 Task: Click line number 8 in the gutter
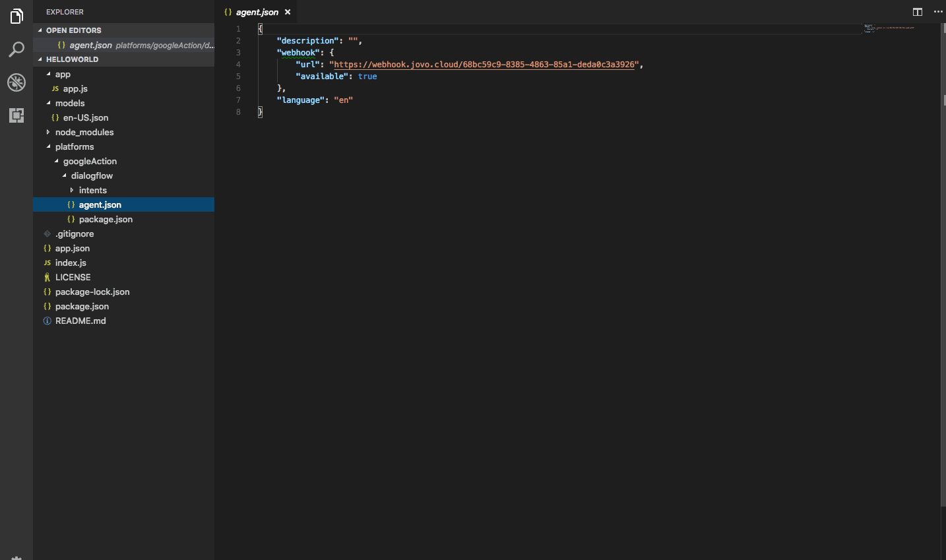(238, 112)
